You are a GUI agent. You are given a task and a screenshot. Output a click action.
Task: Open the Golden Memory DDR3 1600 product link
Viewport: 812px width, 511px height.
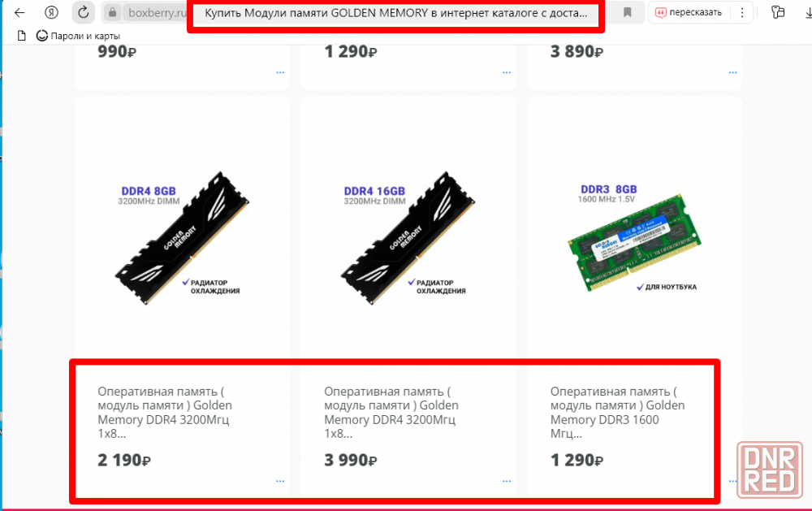pyautogui.click(x=617, y=413)
